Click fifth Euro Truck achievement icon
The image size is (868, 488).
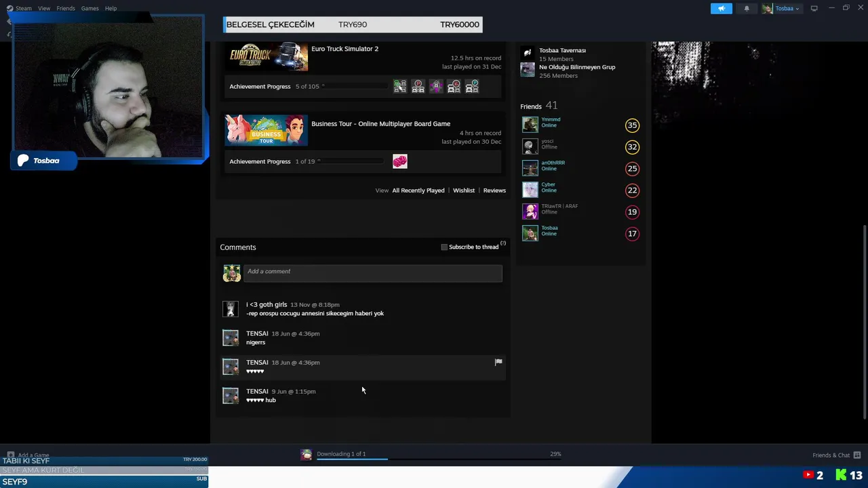pos(472,86)
